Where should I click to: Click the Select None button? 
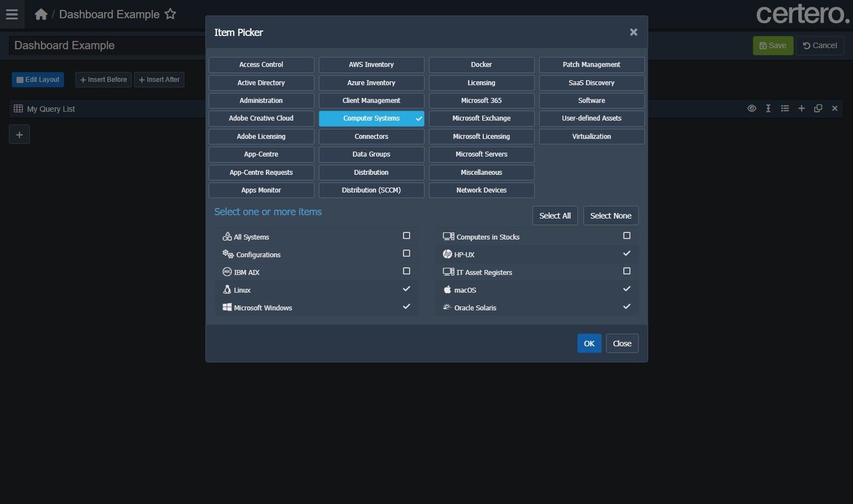[611, 216]
